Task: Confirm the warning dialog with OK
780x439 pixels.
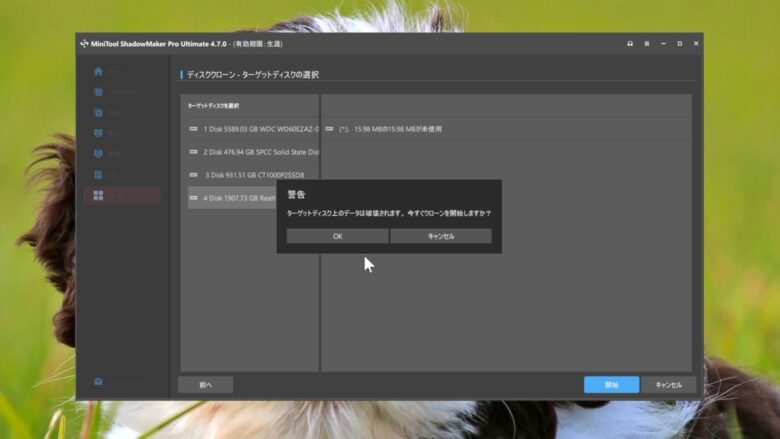Action: [337, 236]
